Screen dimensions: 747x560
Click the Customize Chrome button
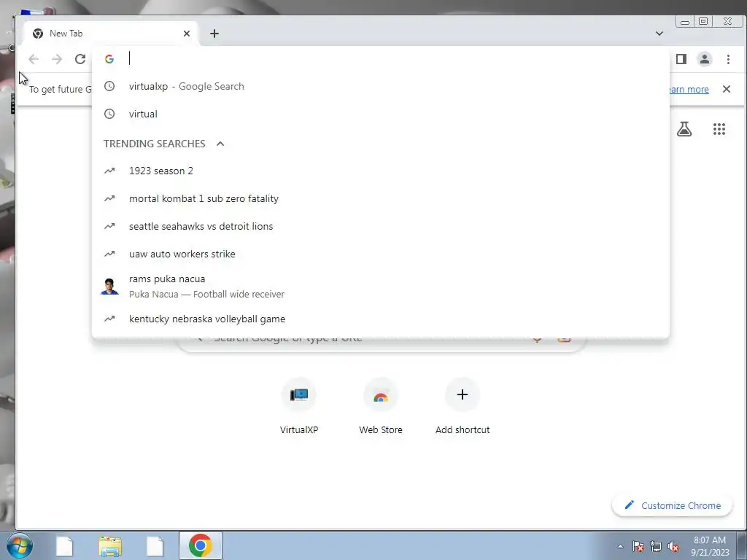point(672,505)
